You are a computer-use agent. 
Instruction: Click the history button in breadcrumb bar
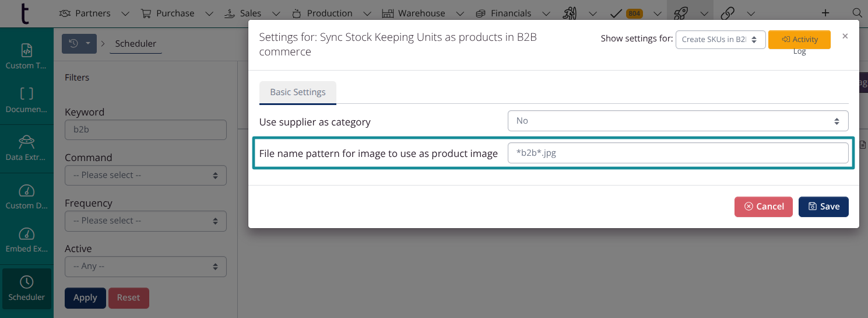coord(79,43)
